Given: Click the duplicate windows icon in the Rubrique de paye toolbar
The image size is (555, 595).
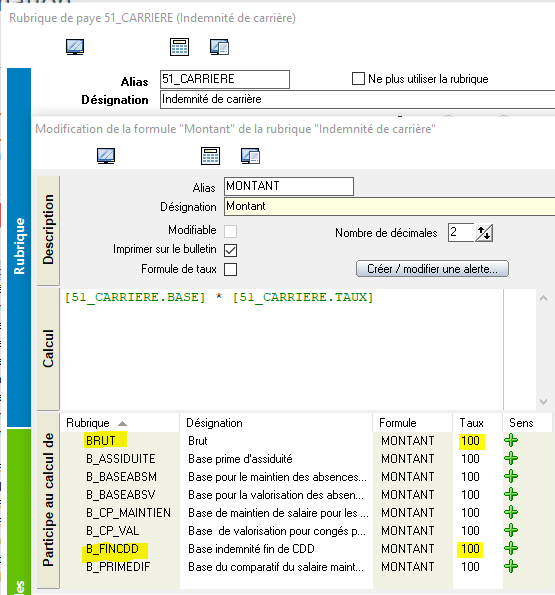Looking at the screenshot, I should 220,47.
